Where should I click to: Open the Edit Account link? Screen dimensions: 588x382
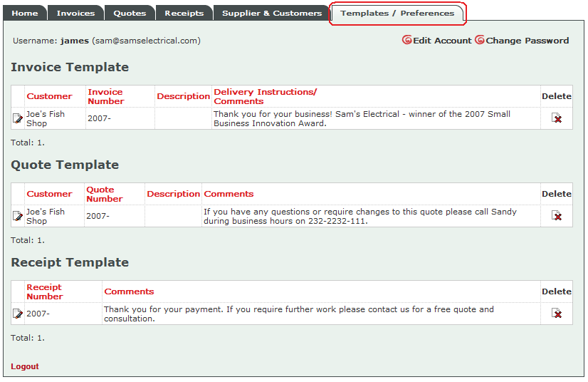[442, 41]
